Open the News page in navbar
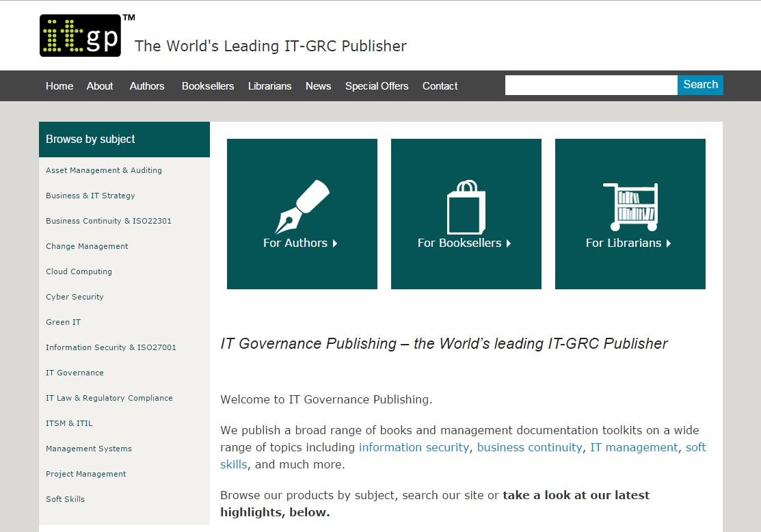 (318, 86)
